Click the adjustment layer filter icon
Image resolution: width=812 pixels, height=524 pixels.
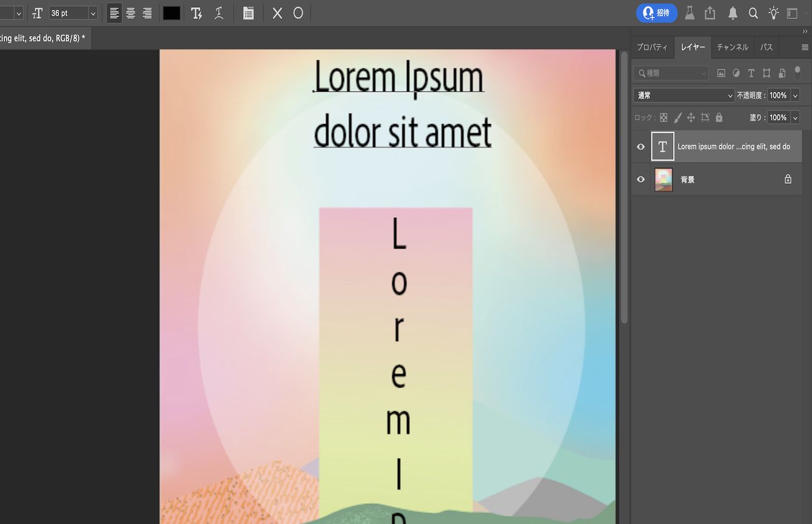coord(736,72)
